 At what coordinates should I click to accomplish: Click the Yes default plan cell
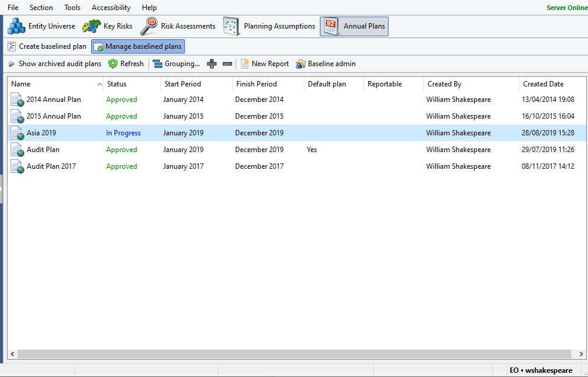tap(312, 150)
